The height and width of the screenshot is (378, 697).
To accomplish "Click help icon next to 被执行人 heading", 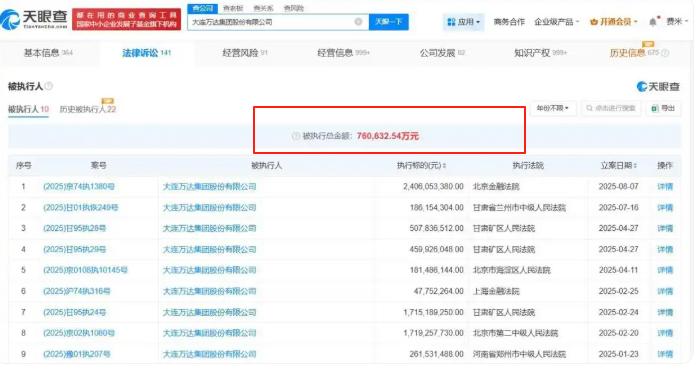I will pyautogui.click(x=48, y=86).
